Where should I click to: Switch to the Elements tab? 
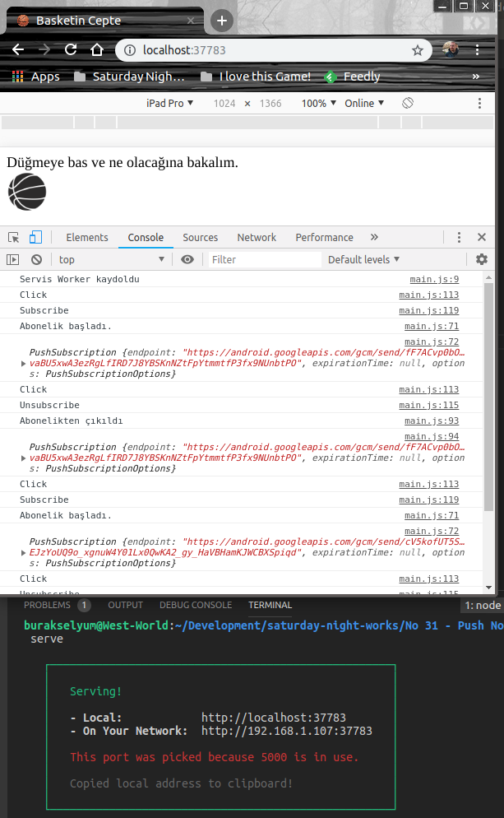pyautogui.click(x=87, y=237)
